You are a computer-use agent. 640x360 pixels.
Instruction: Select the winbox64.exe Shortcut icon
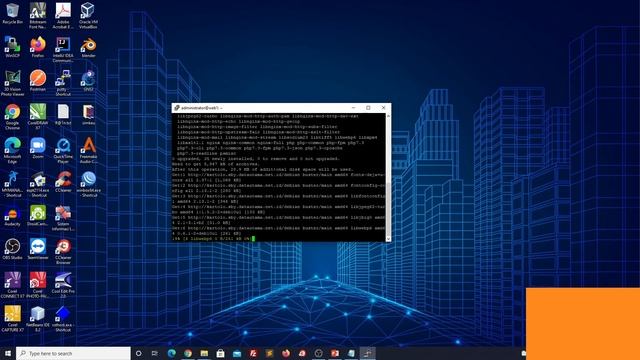(x=88, y=184)
